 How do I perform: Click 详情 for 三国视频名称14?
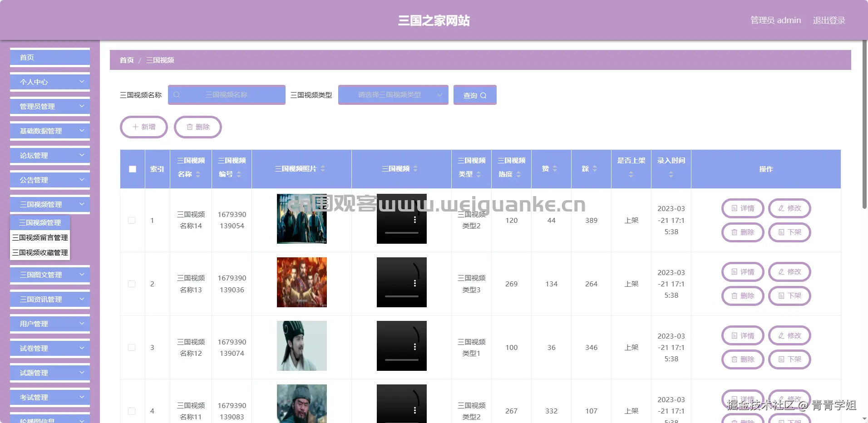click(x=743, y=208)
